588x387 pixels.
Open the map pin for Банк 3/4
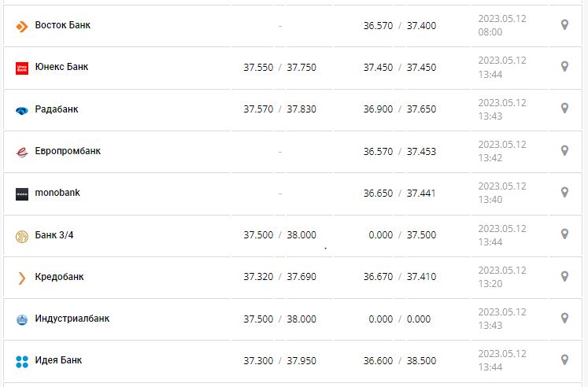tap(564, 234)
